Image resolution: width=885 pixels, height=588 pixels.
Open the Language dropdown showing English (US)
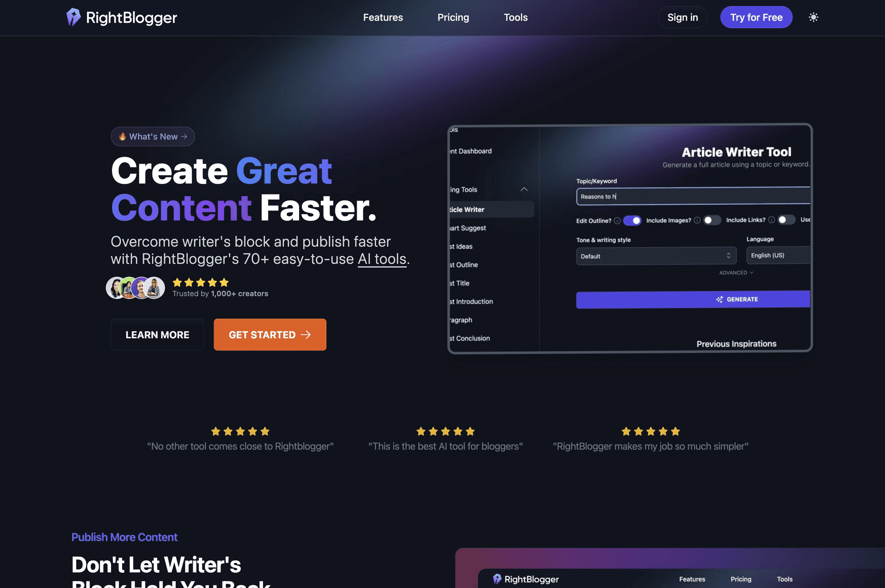pos(779,255)
